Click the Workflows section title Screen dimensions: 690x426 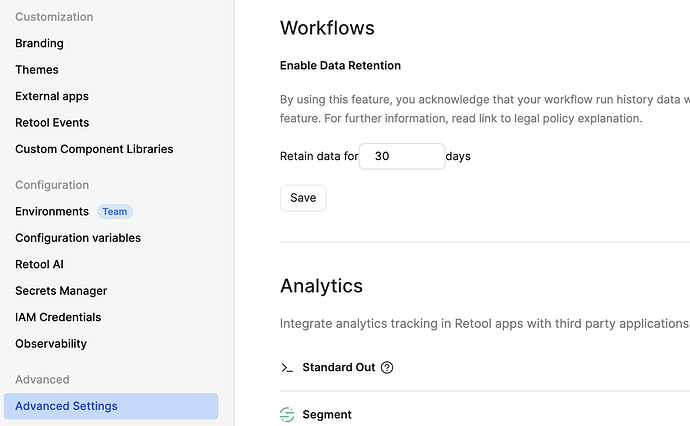tap(327, 28)
